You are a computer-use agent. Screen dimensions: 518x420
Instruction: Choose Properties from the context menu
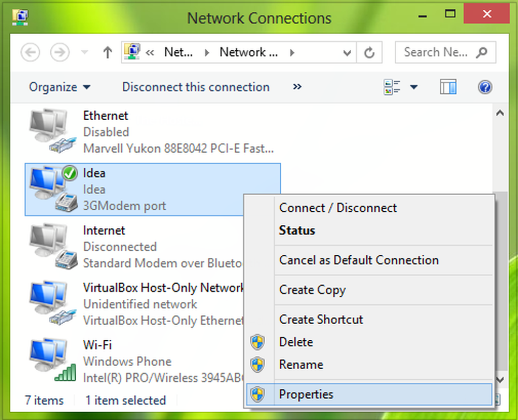[x=306, y=394]
